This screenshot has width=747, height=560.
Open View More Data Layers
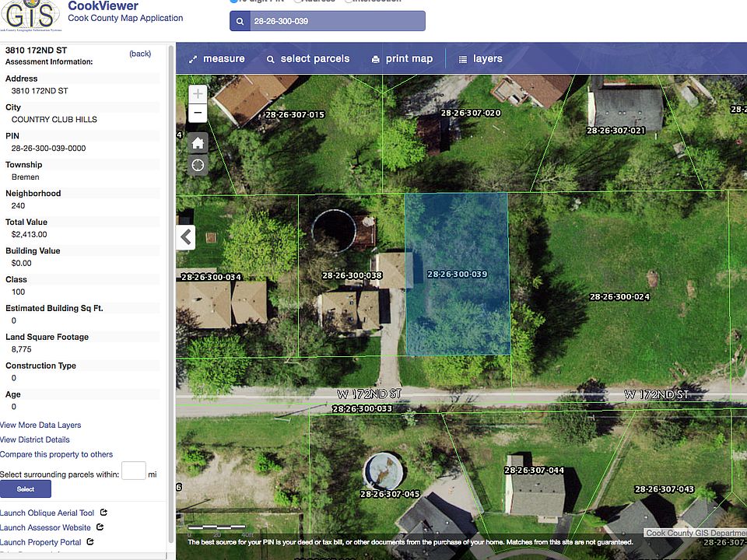pyautogui.click(x=40, y=425)
